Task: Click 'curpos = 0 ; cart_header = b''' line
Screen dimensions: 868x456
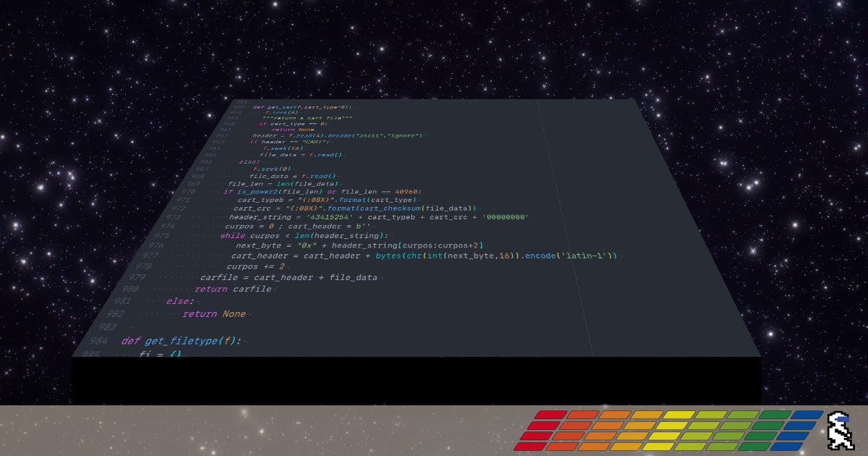Action: click(298, 226)
